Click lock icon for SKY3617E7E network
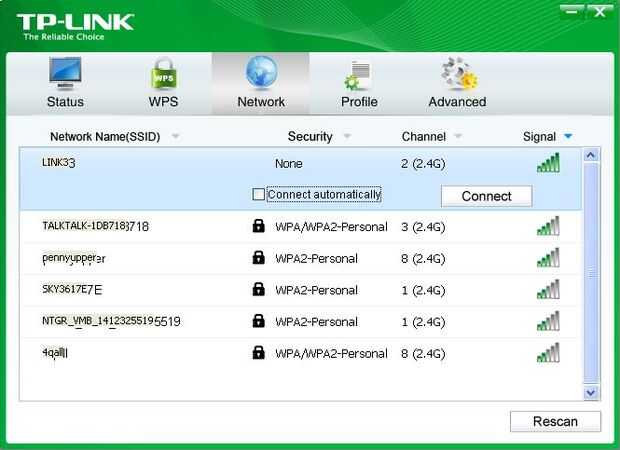The image size is (620, 450). (x=259, y=289)
